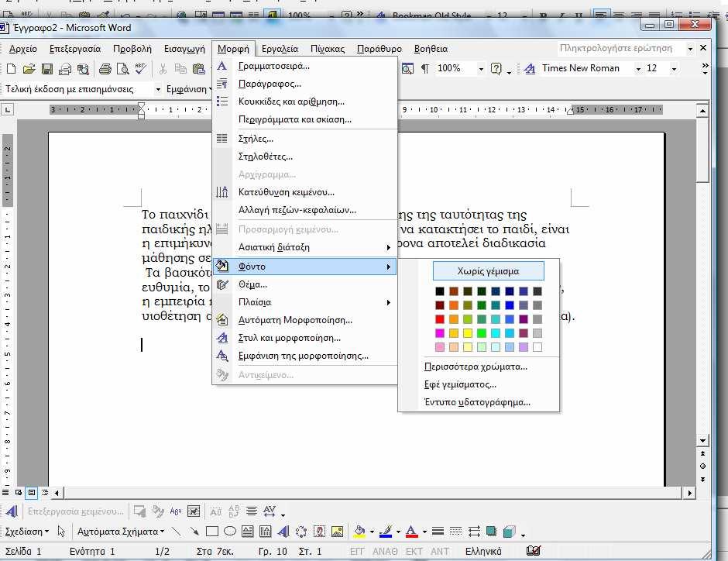Open a file with the folder icon
Image resolution: width=728 pixels, height=561 pixels.
point(29,69)
